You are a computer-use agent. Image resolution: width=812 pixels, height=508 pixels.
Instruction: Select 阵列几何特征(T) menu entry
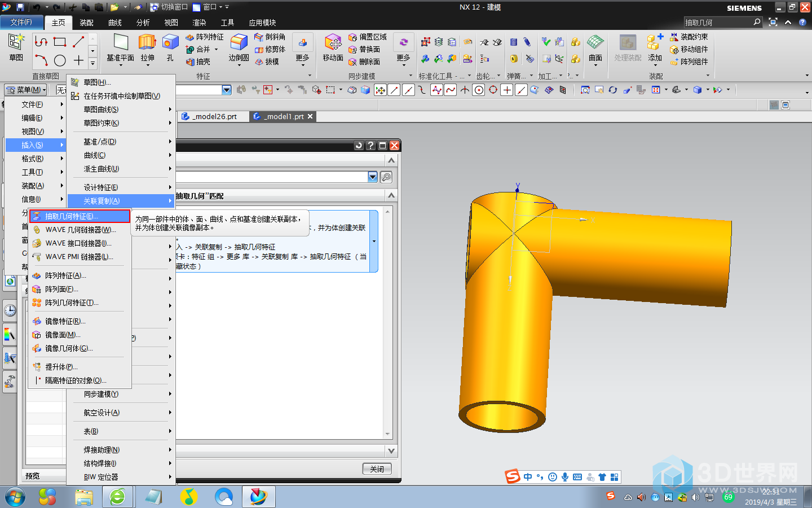click(x=80, y=303)
